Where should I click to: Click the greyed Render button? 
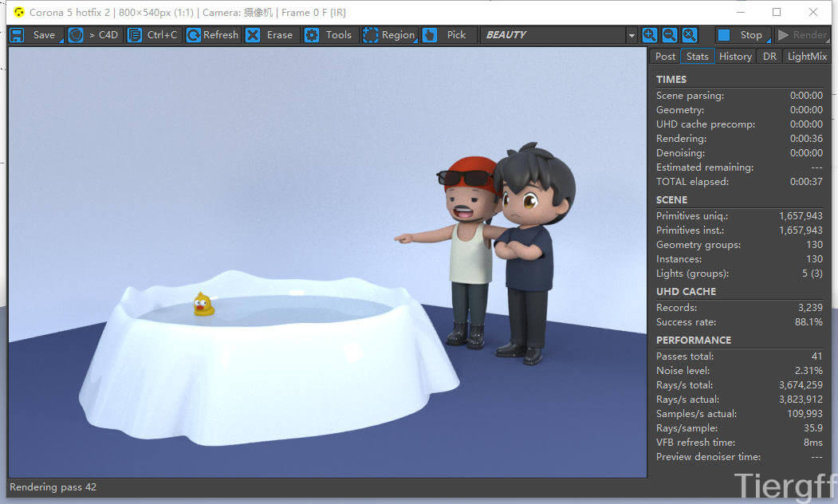(x=802, y=35)
